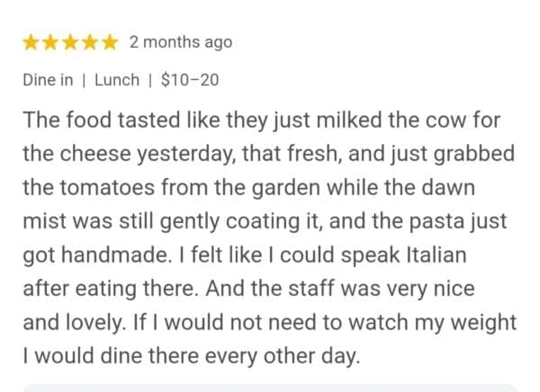This screenshot has width=540, height=392.
Task: Click the "2 months ago" timestamp
Action: [180, 42]
